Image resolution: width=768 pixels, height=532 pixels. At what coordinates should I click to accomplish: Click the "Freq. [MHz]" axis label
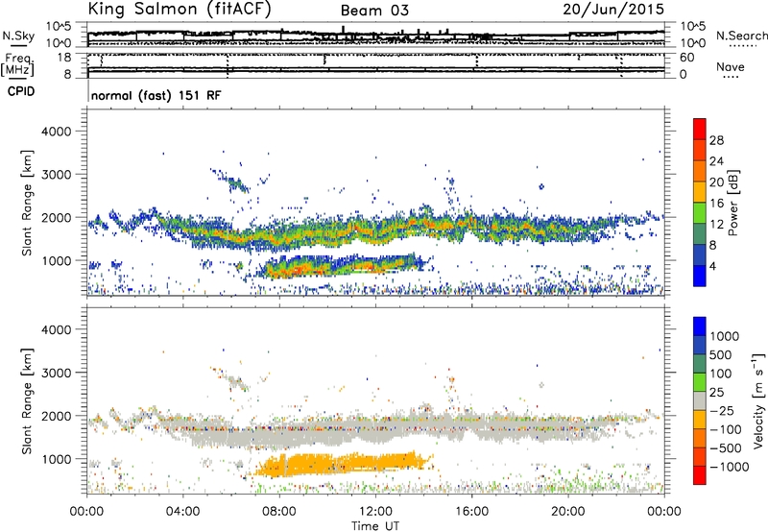17,65
